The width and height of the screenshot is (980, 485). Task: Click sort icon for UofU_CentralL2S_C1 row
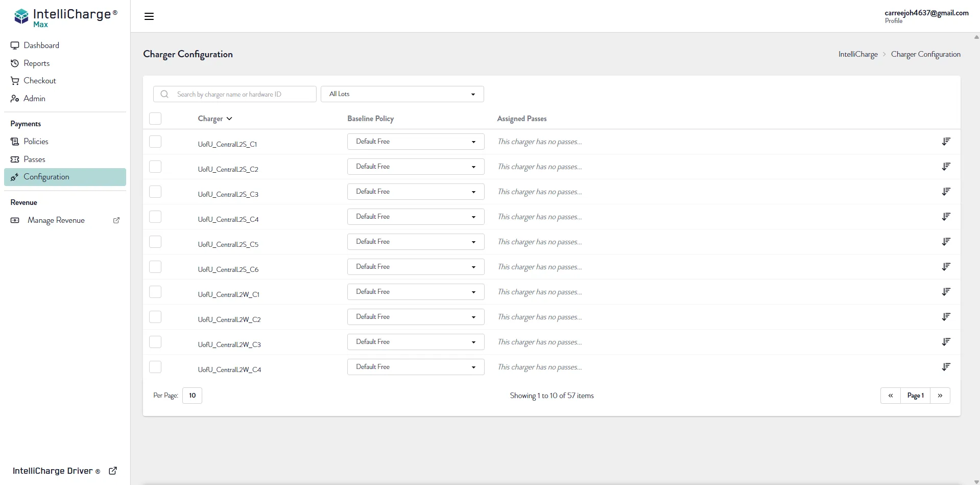(946, 142)
